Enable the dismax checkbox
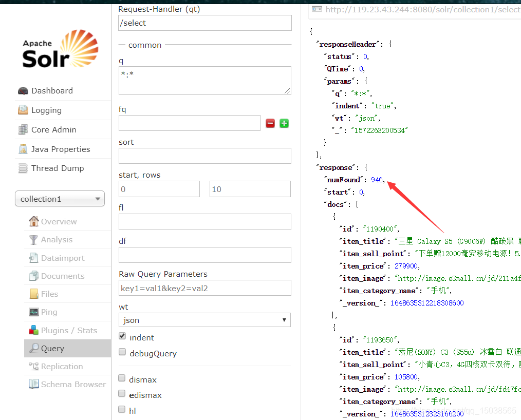The image size is (521, 420). [122, 378]
